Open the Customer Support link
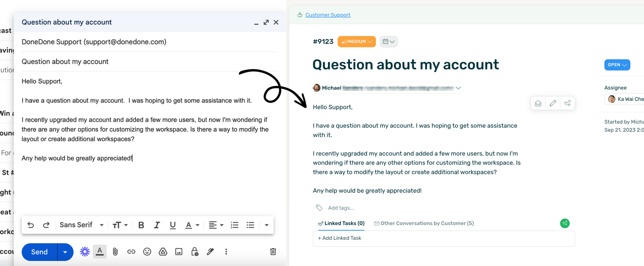Screen dimensions: 644x266 coord(328,15)
